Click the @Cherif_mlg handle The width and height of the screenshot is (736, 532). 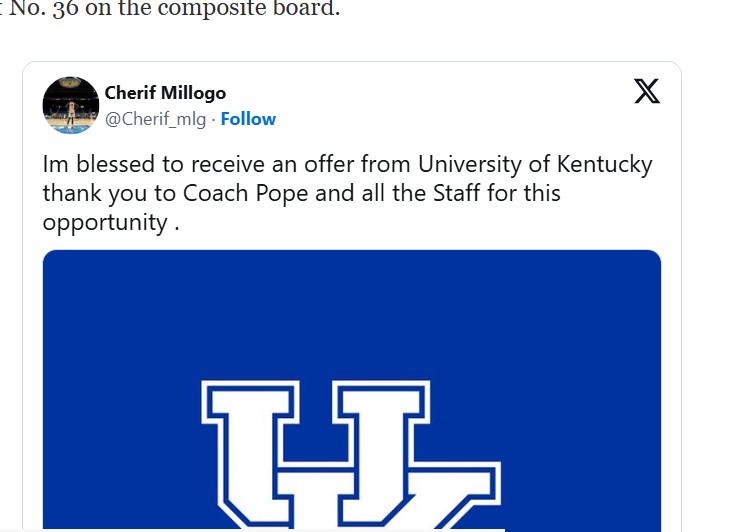coord(155,119)
